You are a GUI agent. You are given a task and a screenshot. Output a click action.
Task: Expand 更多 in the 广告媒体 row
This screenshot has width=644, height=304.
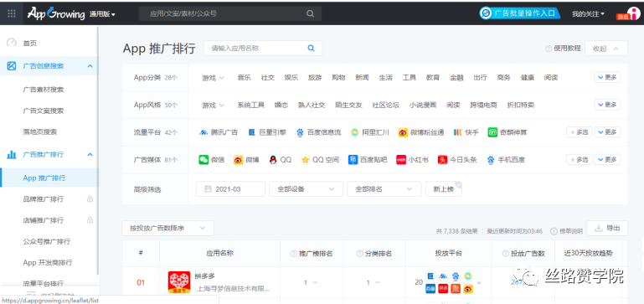pos(607,159)
